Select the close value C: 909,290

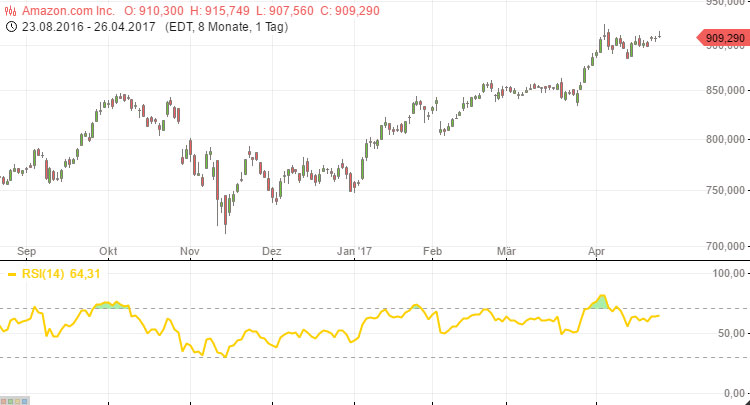[x=350, y=11]
